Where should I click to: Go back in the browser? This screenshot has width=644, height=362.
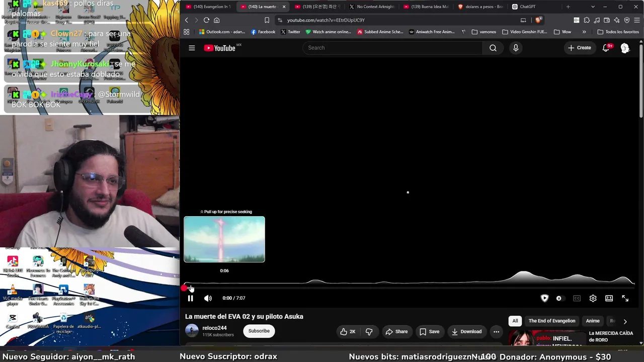pos(186,20)
